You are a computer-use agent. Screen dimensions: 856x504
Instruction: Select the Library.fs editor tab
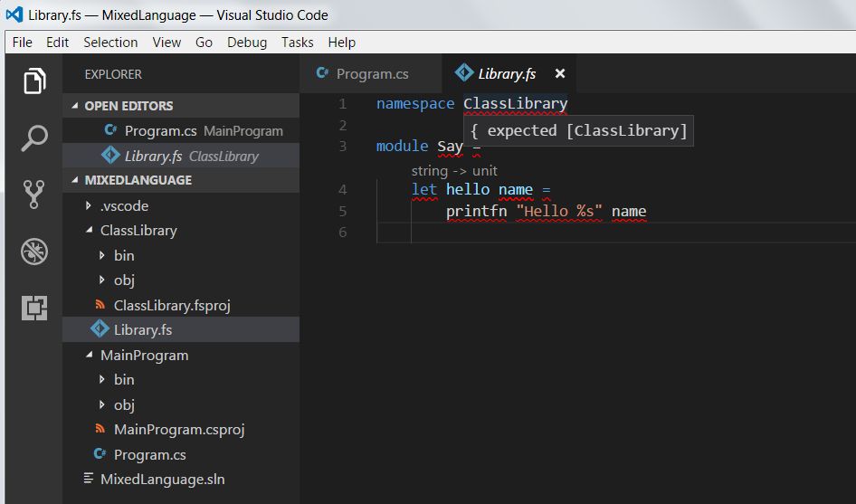tap(507, 73)
